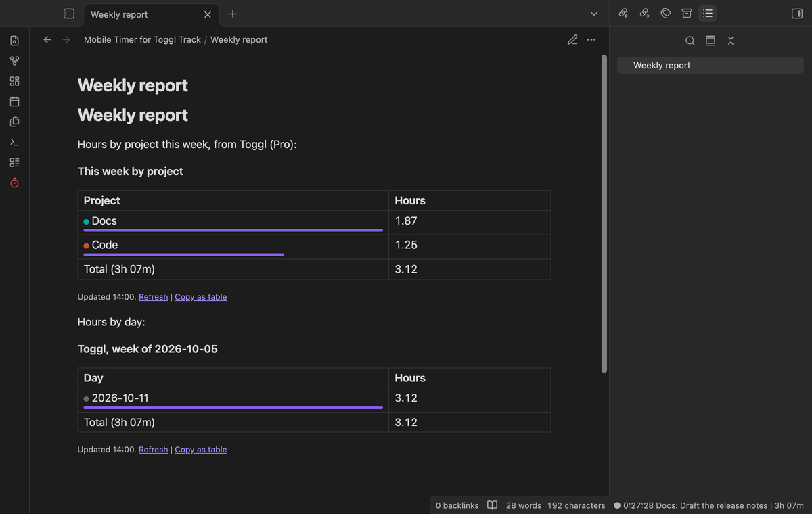The width and height of the screenshot is (812, 514).
Task: Open the backlinks pane icon
Action: pos(624,13)
